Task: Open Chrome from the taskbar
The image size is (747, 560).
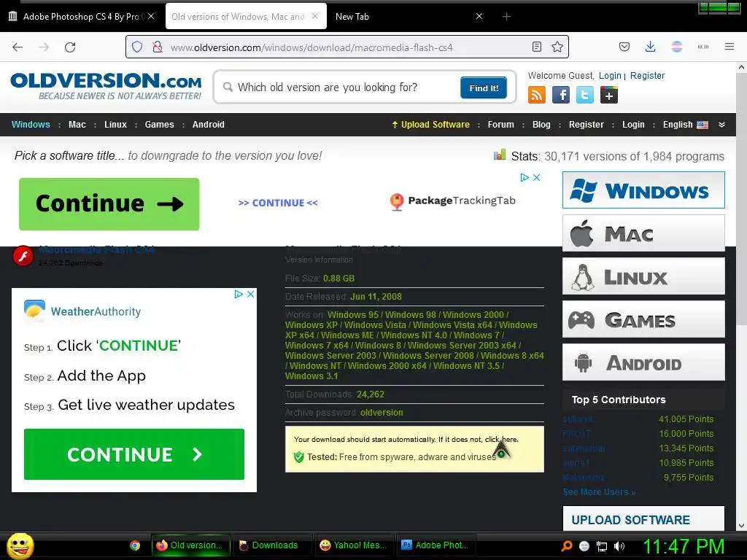Action: [x=135, y=545]
